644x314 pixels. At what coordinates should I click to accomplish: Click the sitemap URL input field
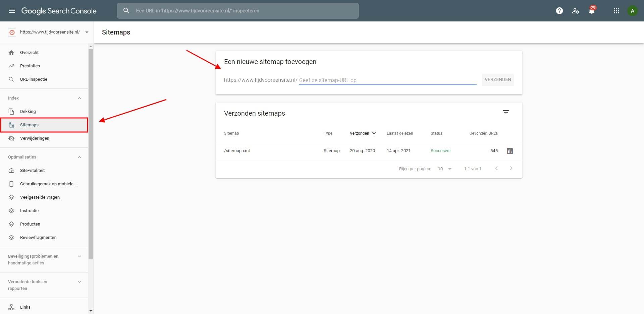point(387,80)
